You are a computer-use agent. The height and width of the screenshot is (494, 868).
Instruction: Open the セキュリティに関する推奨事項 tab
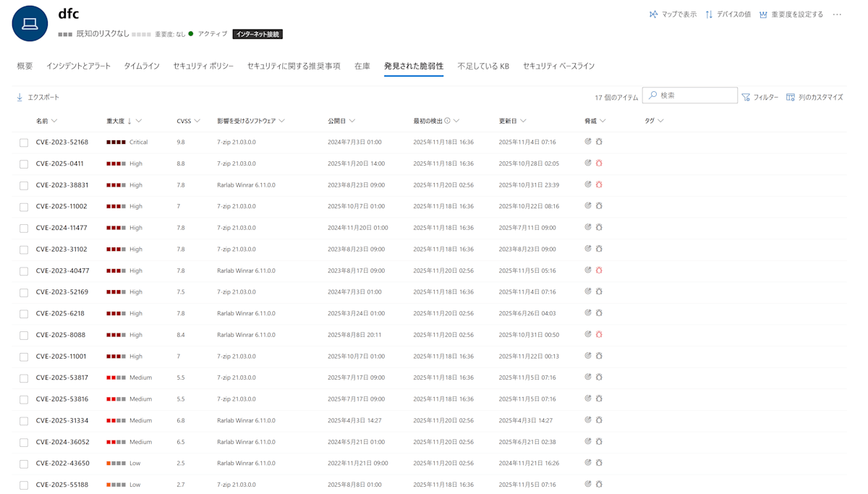tap(294, 66)
